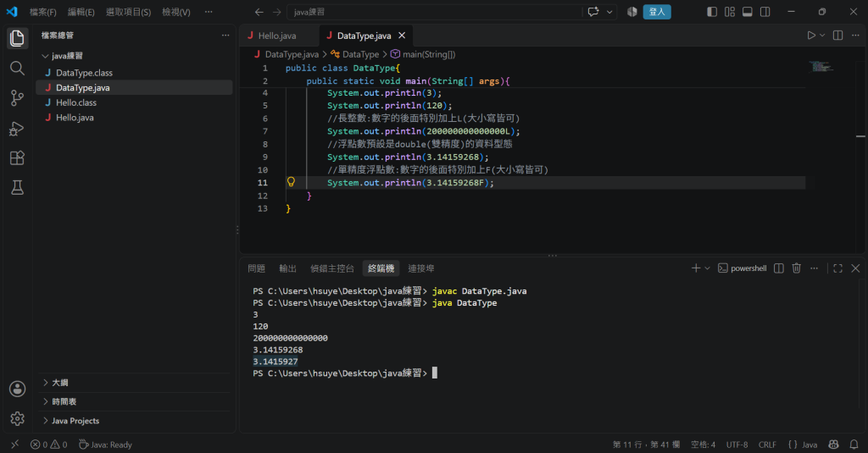Open terminal panel more actions ellipsis
The width and height of the screenshot is (868, 453).
pyautogui.click(x=814, y=268)
